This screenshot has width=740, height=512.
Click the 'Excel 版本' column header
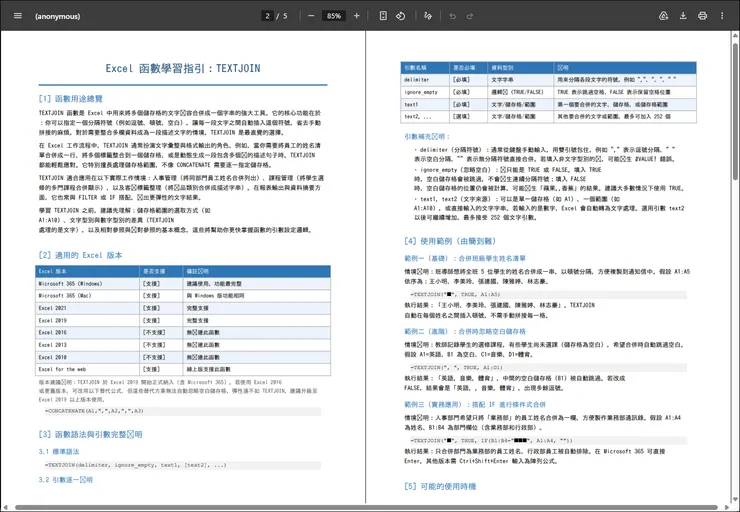tap(87, 271)
